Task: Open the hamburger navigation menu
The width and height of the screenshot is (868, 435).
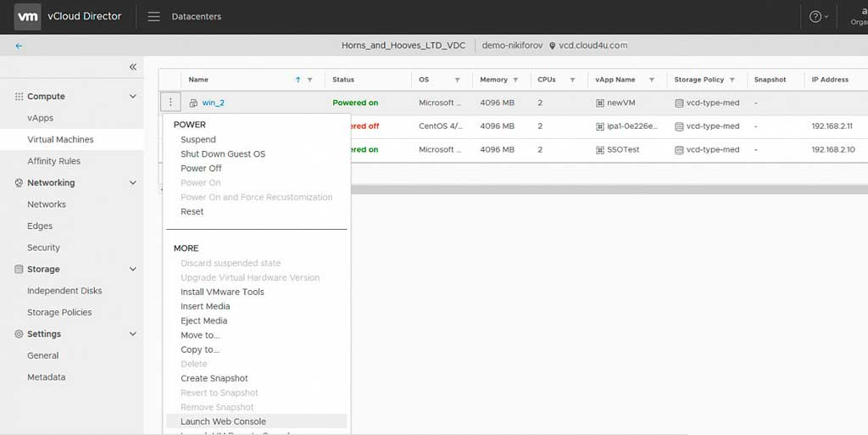Action: [x=154, y=17]
